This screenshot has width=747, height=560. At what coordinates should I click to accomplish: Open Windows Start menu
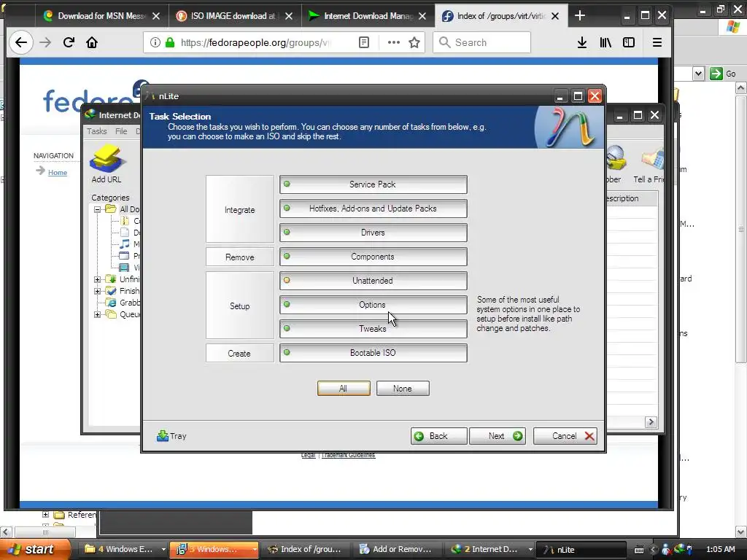[35, 549]
